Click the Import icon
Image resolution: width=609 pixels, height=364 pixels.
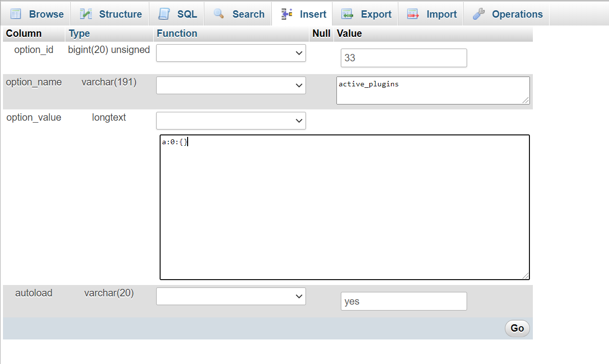click(413, 14)
